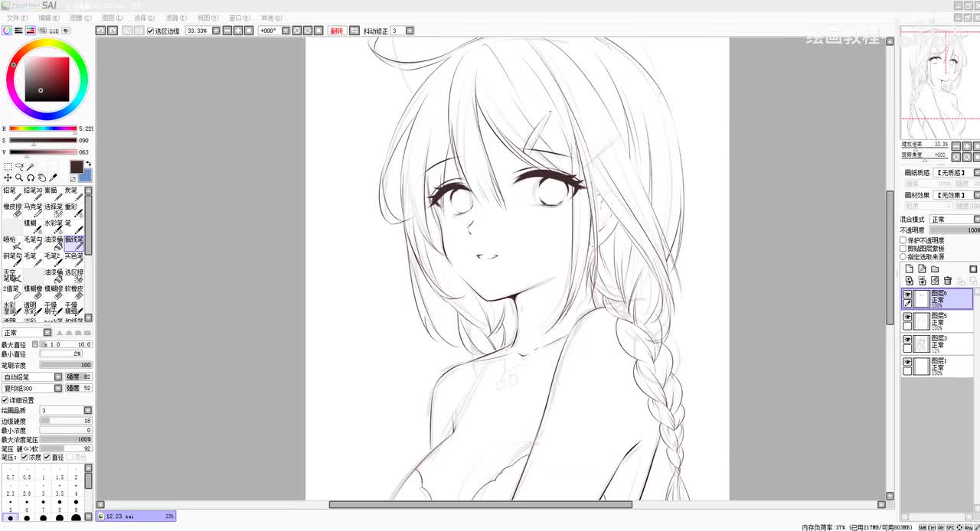Screen dimensions: 980x531
Task: Select the 橡皮擦 eraser preset
Action: point(12,210)
